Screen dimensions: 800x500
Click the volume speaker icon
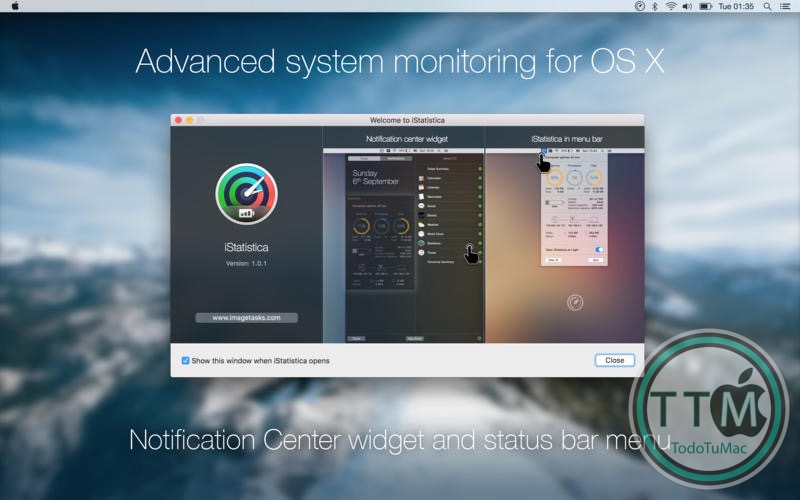pos(687,6)
